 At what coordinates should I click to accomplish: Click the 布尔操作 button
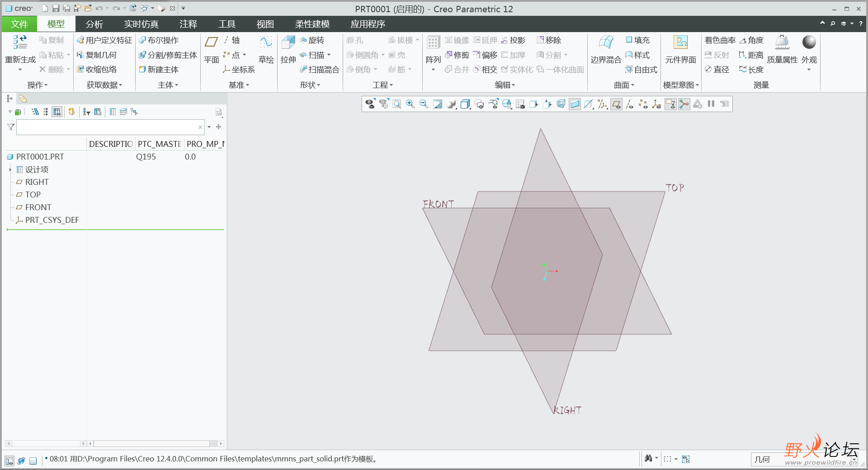tap(159, 40)
